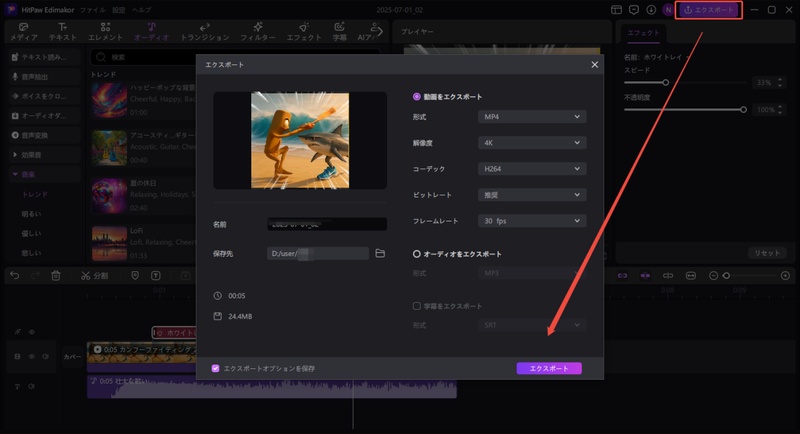Select the 分割 scissors split tool

click(95, 275)
